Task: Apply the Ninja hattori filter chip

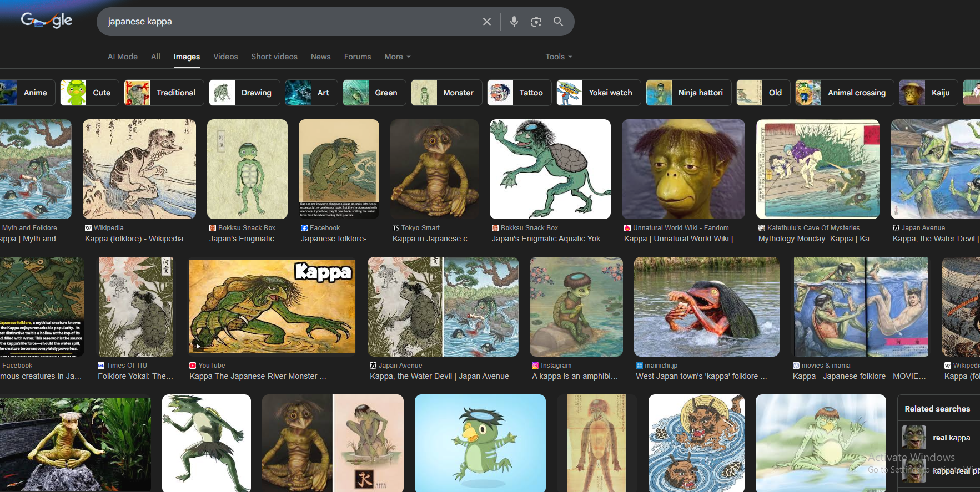Action: [x=688, y=93]
